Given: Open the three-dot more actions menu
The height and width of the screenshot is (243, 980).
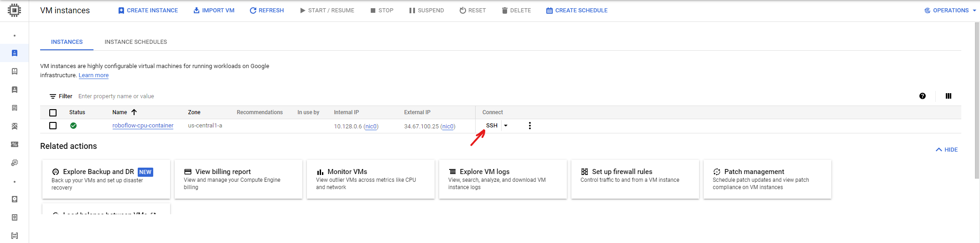Looking at the screenshot, I should [x=529, y=126].
